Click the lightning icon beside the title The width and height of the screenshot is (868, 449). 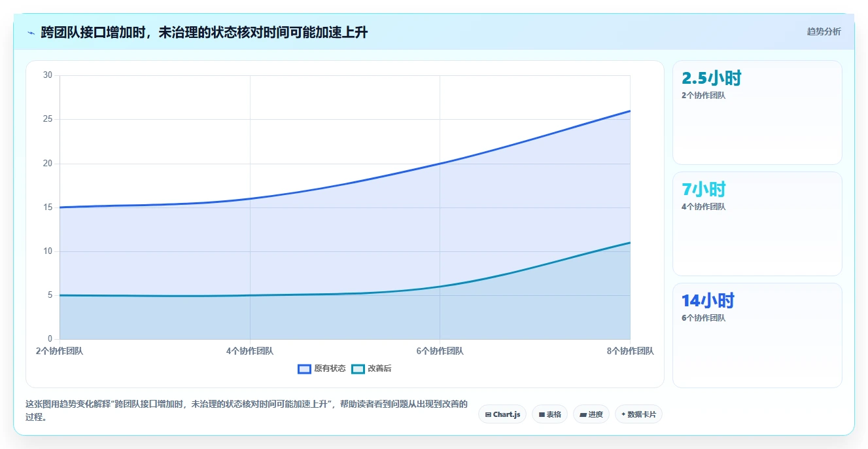(x=31, y=32)
